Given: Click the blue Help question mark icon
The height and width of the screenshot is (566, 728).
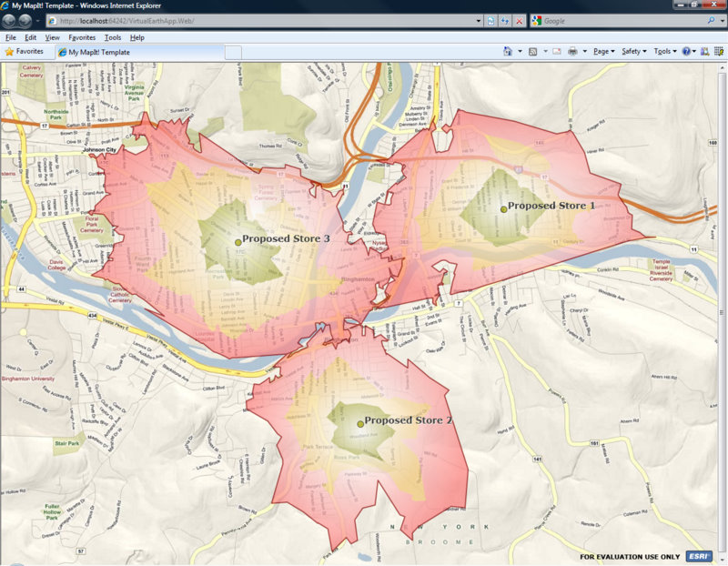Looking at the screenshot, I should pyautogui.click(x=686, y=51).
